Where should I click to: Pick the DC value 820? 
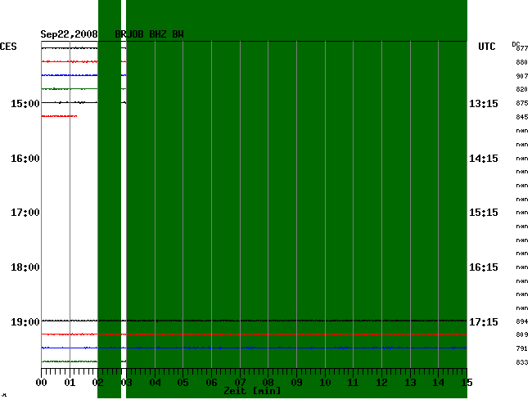[522, 89]
